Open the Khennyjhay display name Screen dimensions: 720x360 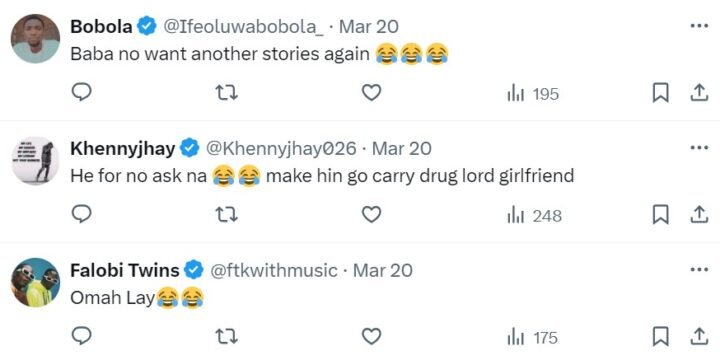123,148
